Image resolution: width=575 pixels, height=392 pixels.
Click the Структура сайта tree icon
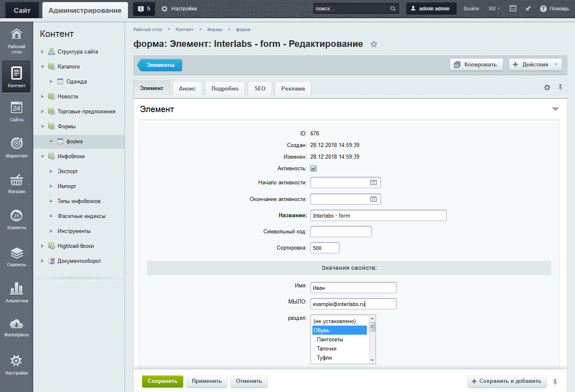pyautogui.click(x=52, y=51)
